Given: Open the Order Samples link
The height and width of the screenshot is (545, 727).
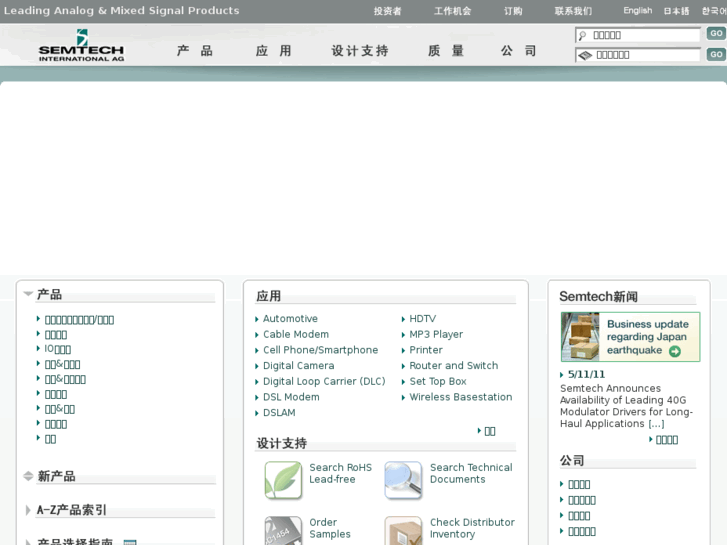Looking at the screenshot, I should [x=330, y=528].
